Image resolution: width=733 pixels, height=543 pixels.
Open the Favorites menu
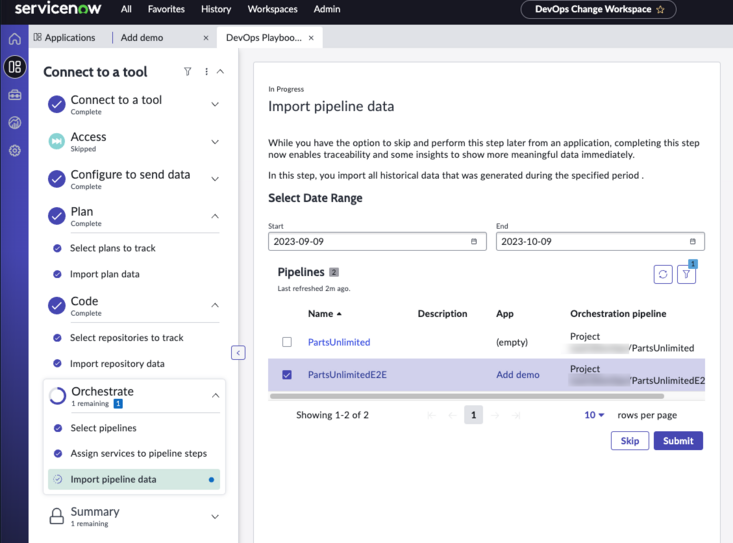tap(166, 9)
